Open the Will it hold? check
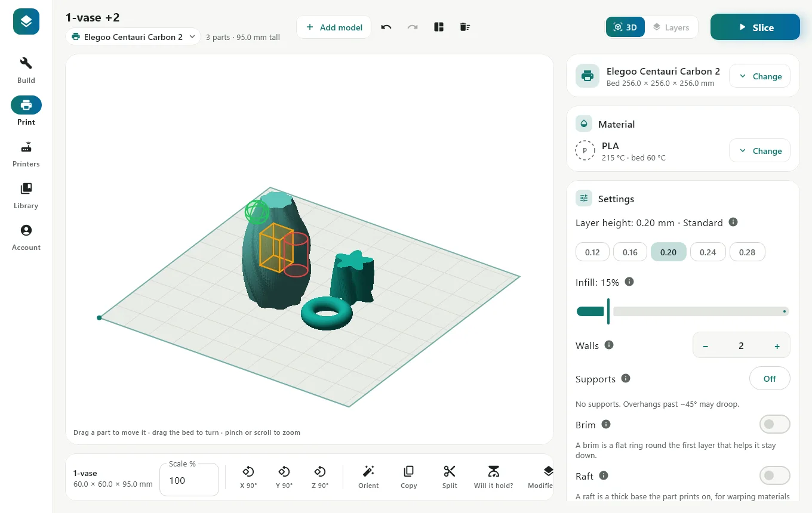 coord(493,477)
